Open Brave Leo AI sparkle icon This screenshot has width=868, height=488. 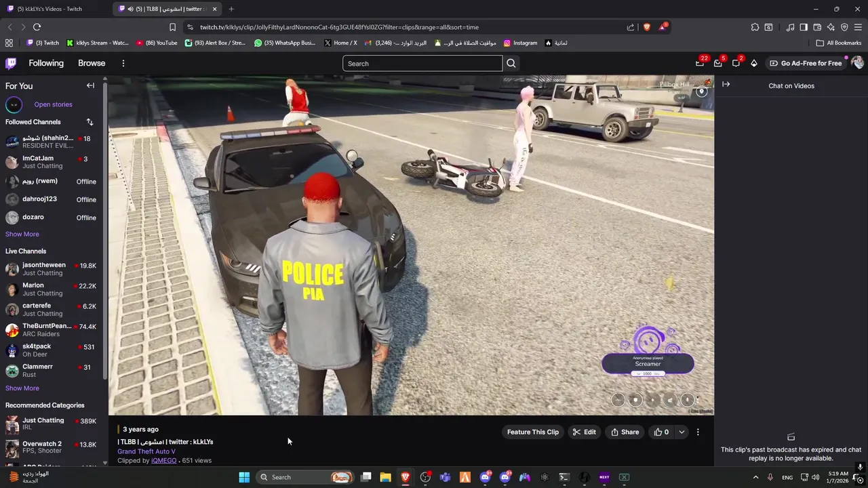(x=831, y=27)
